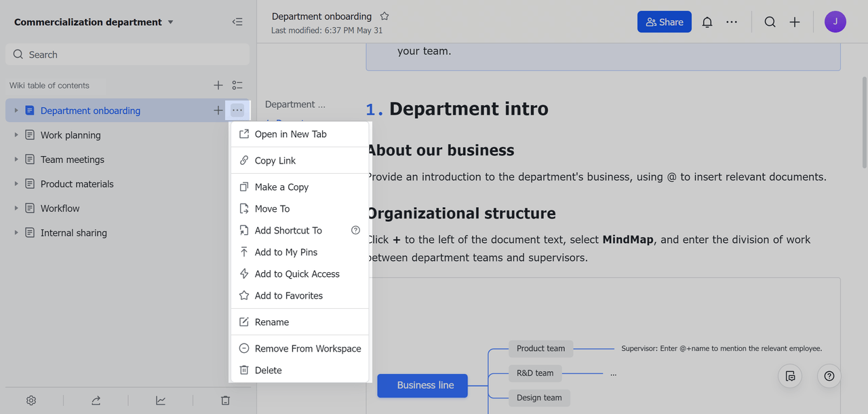The width and height of the screenshot is (868, 414).
Task: Click the more options icon for Department onboarding
Action: tap(237, 110)
